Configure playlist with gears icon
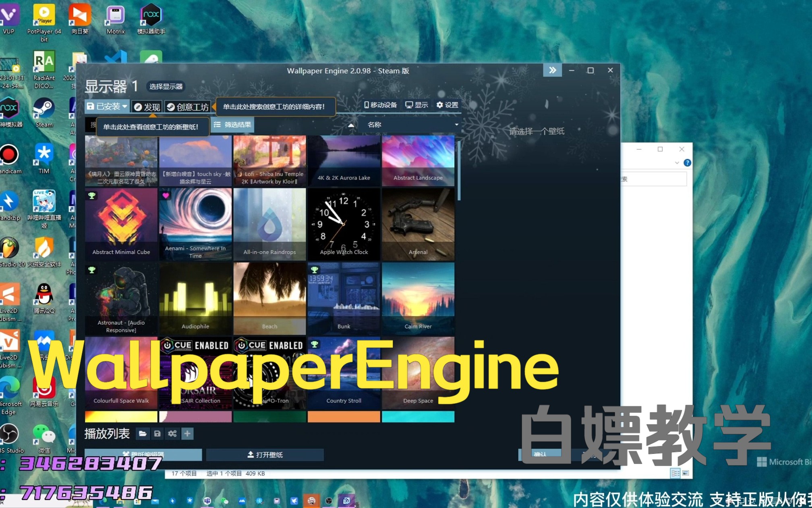 click(172, 433)
